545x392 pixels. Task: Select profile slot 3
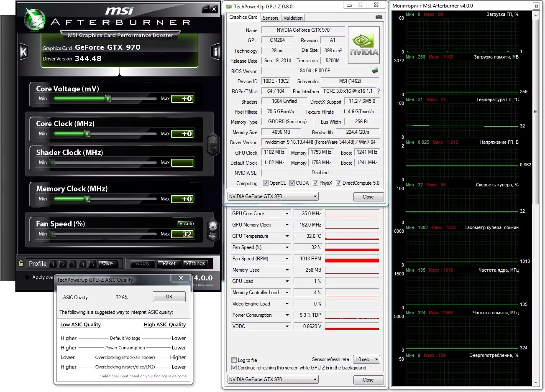73,264
